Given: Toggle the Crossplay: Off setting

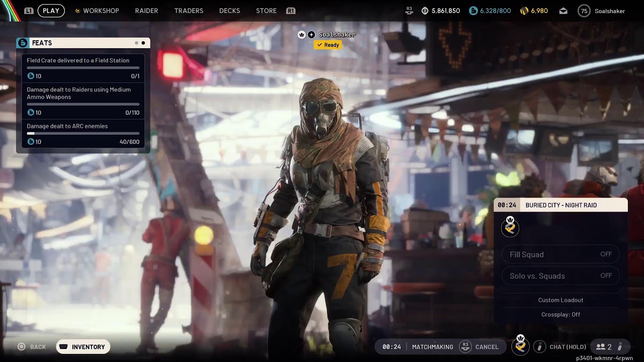Looking at the screenshot, I should pos(560,314).
